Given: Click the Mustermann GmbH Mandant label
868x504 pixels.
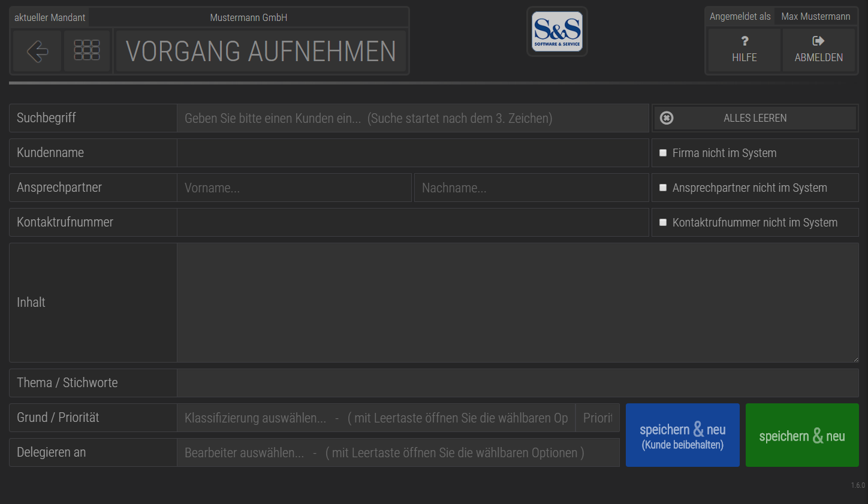Looking at the screenshot, I should point(249,17).
